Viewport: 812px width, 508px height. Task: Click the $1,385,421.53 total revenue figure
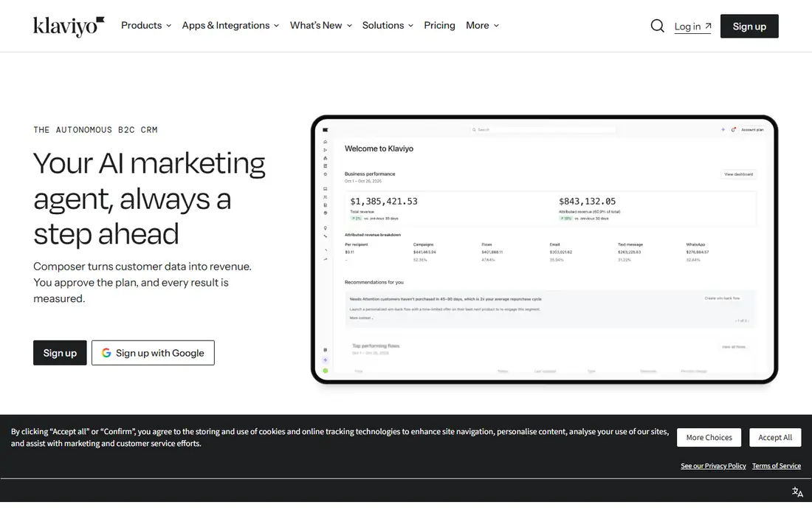click(x=384, y=202)
